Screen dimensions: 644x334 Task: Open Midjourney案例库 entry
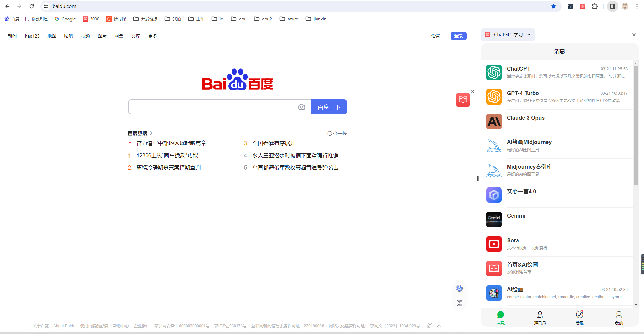(x=557, y=171)
